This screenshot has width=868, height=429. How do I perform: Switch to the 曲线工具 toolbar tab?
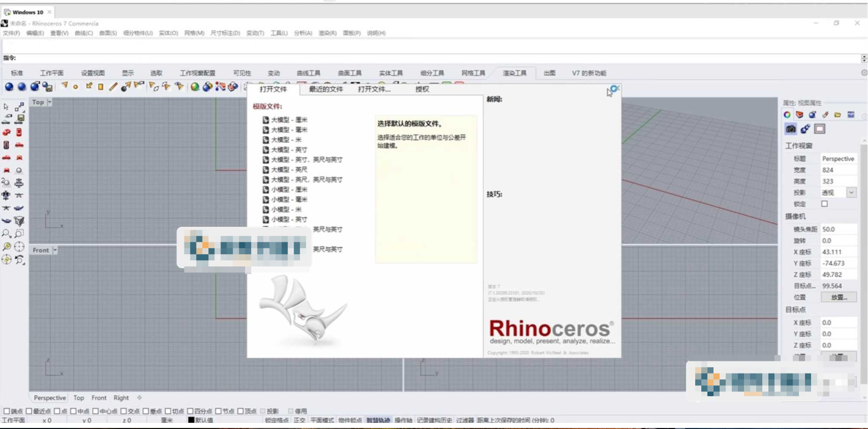coord(308,73)
